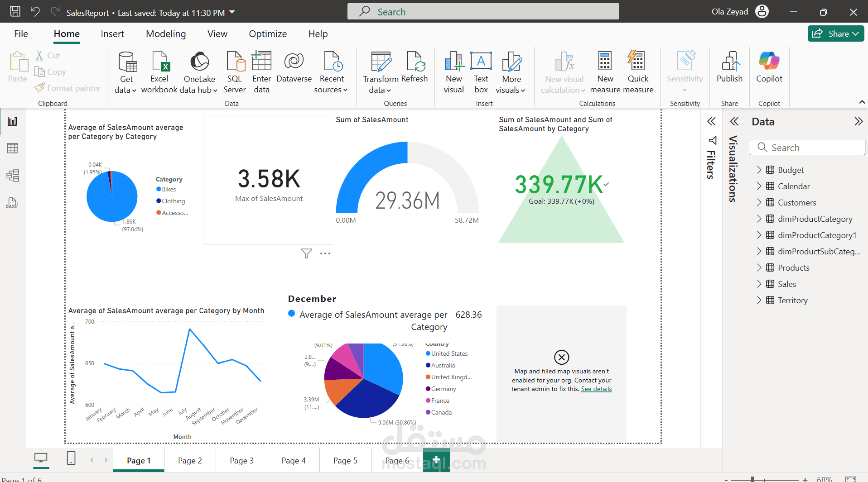Open the File menu
The image size is (868, 482).
[21, 34]
